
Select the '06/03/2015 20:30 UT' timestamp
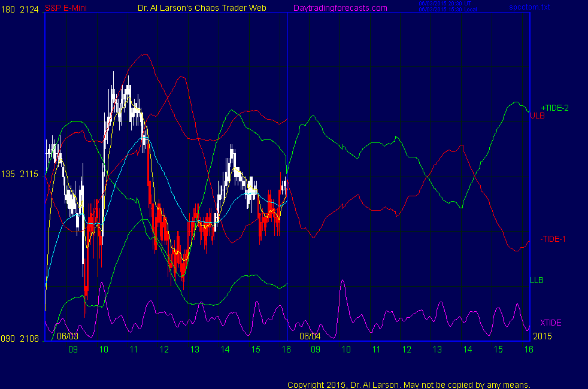[x=445, y=4]
